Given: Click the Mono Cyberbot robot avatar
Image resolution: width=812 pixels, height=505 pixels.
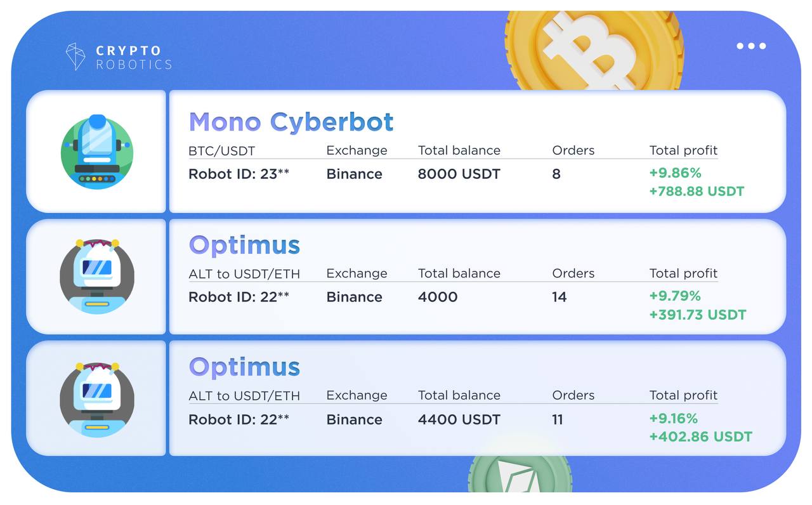Looking at the screenshot, I should pyautogui.click(x=97, y=152).
